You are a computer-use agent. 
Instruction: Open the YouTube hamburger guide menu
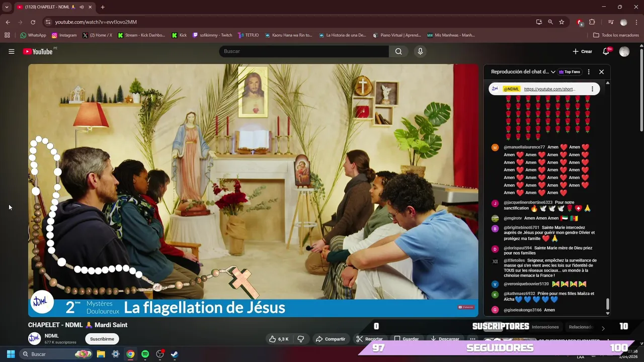tap(11, 51)
